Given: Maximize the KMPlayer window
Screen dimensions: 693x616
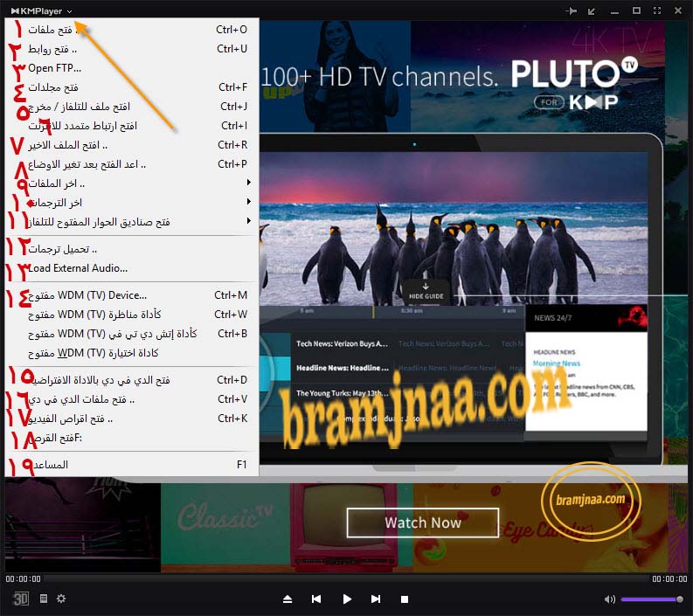Looking at the screenshot, I should click(636, 10).
